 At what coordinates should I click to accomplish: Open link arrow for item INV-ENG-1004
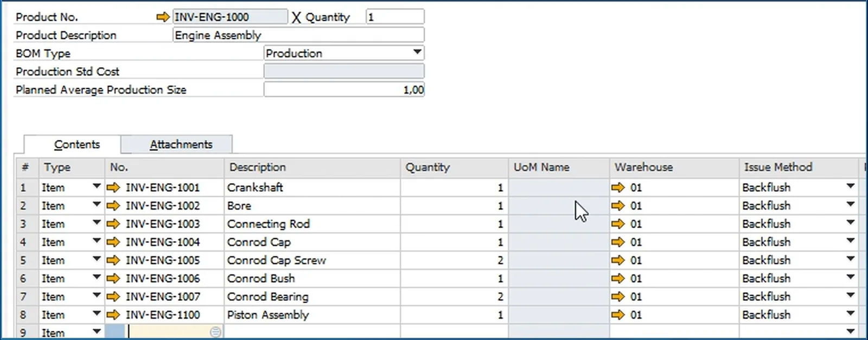pyautogui.click(x=113, y=242)
